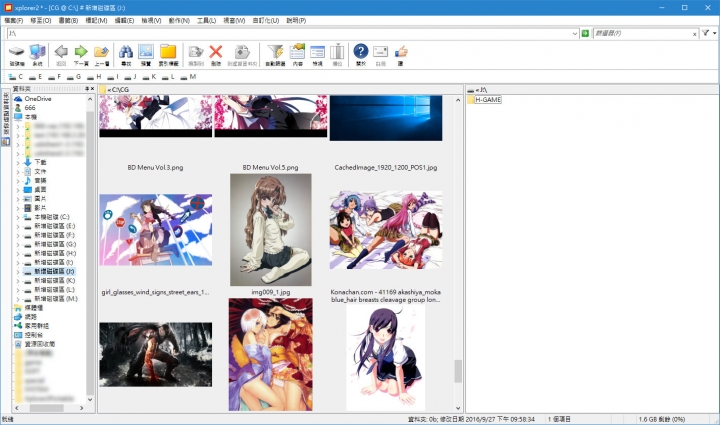Select the CachedImage_1920_1200_POS1.jpg thumbnail
720x425 pixels.
coord(386,118)
